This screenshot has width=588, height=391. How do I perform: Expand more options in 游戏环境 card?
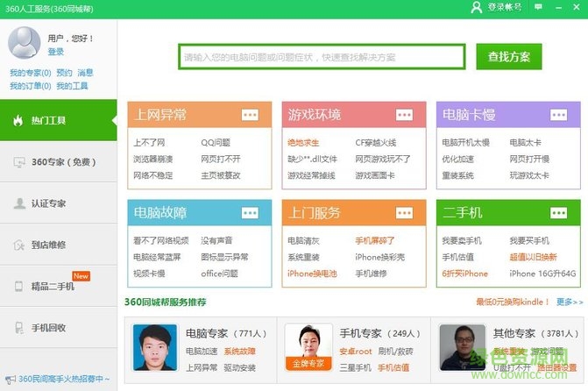point(404,115)
